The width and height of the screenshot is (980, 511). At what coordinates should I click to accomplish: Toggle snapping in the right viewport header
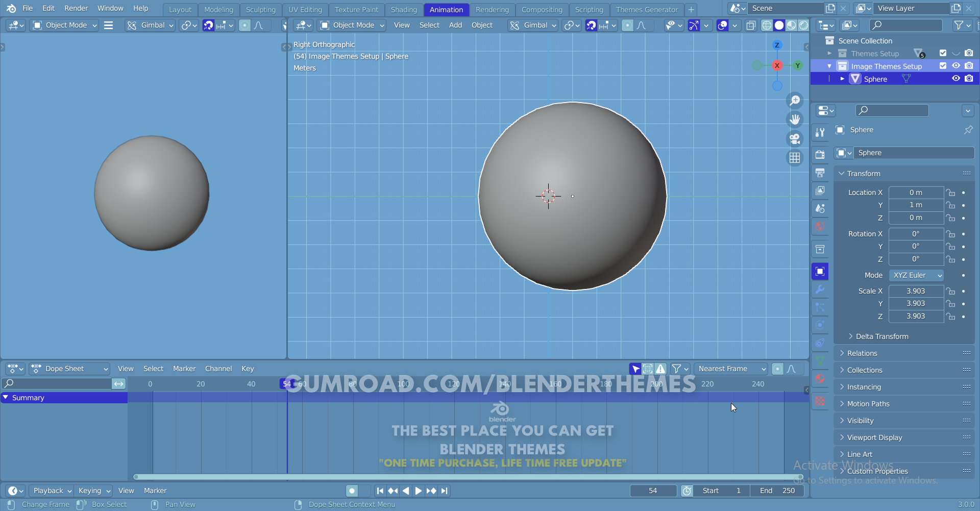click(591, 25)
